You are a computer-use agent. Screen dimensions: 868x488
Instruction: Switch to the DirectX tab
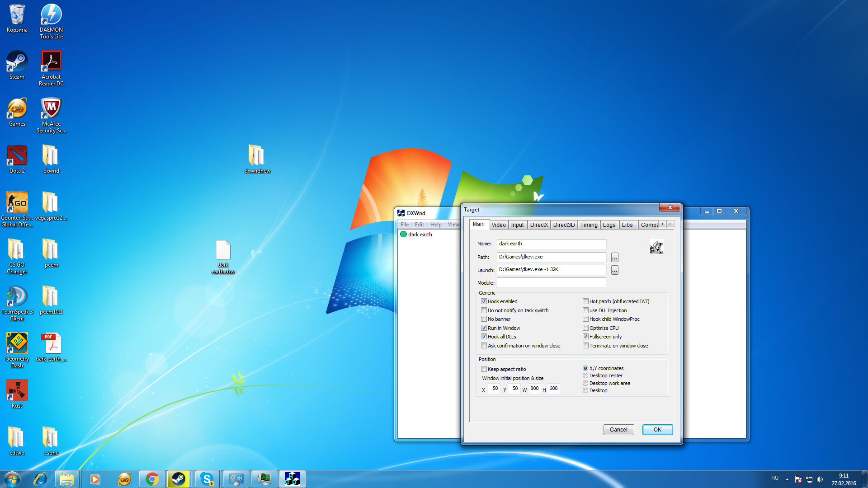[538, 225]
